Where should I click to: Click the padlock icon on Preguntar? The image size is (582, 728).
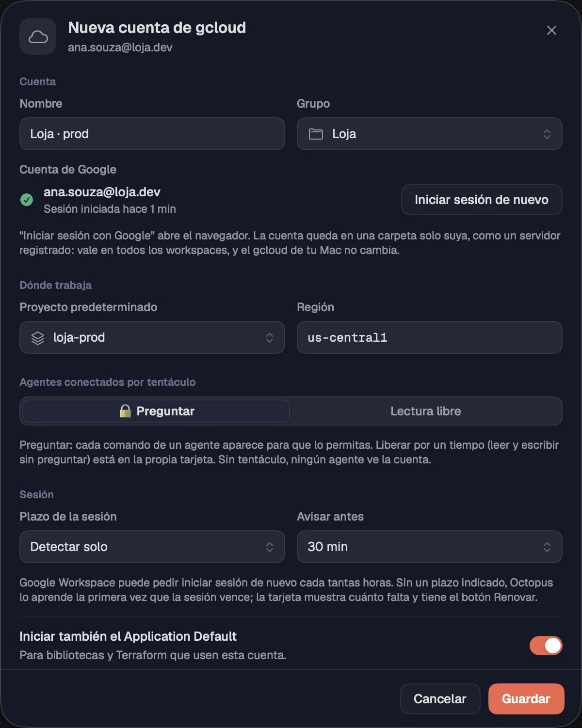pos(125,411)
